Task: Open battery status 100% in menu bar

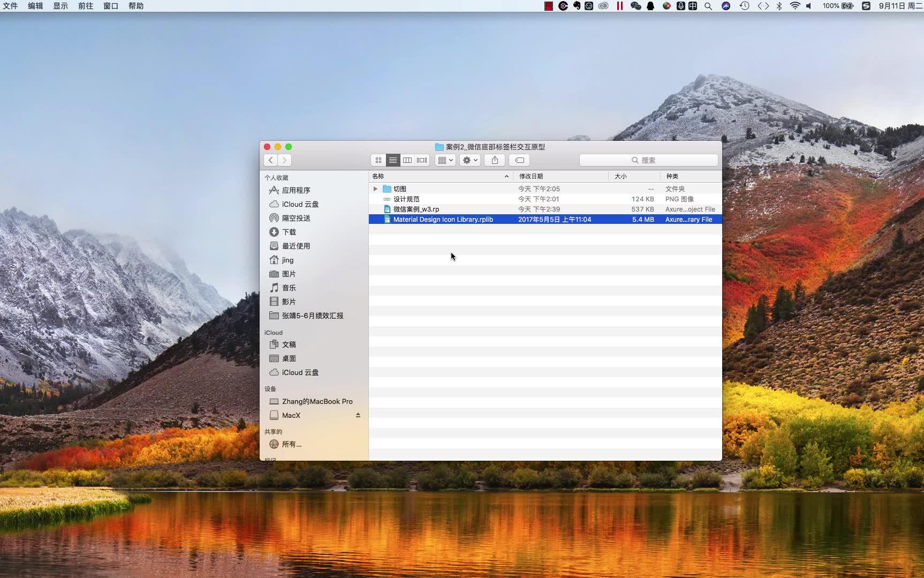Action: pyautogui.click(x=838, y=6)
